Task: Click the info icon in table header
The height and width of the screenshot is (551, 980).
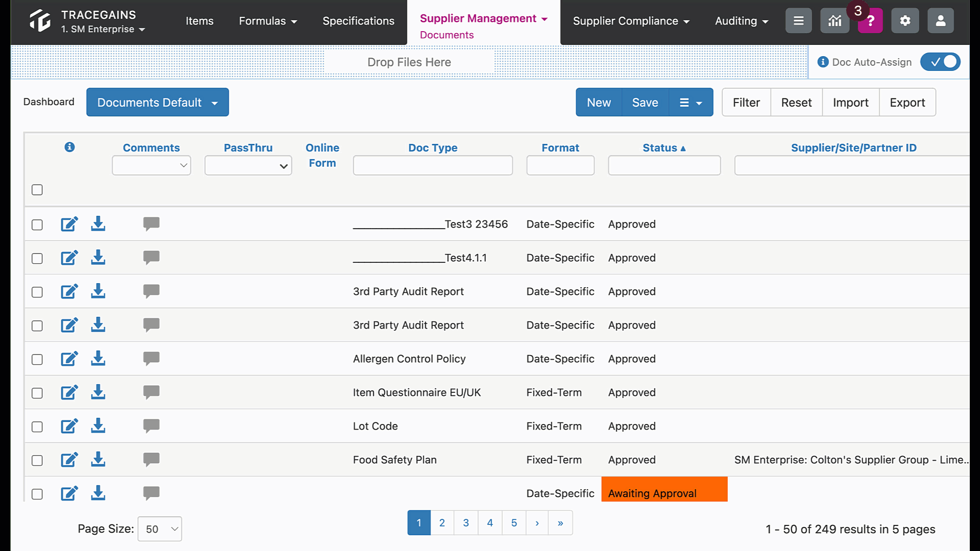Action: coord(70,147)
